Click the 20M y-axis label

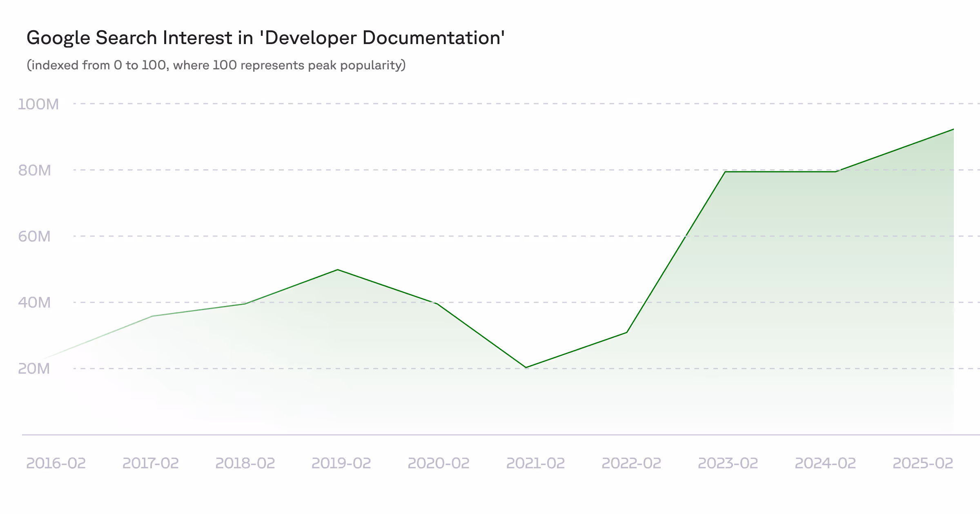[x=34, y=368]
